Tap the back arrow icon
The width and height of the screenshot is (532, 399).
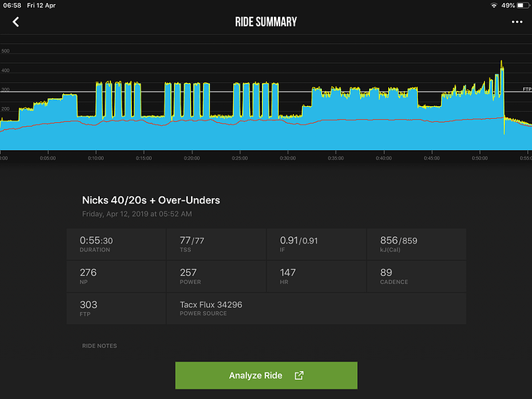coord(15,22)
